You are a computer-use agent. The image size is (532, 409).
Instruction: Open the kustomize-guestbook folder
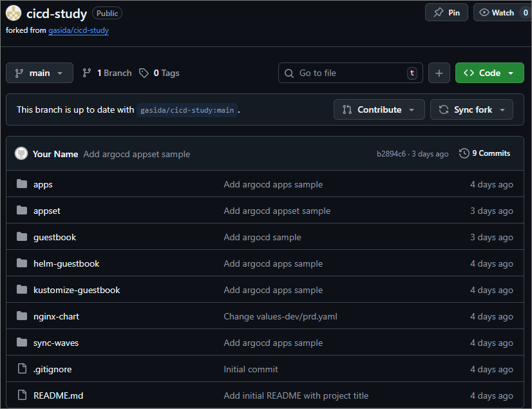77,290
